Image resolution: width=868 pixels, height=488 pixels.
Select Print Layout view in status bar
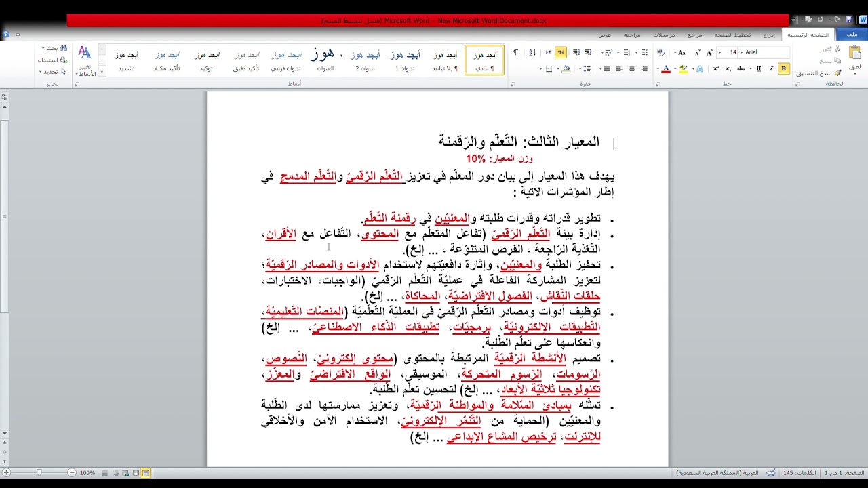coord(145,473)
